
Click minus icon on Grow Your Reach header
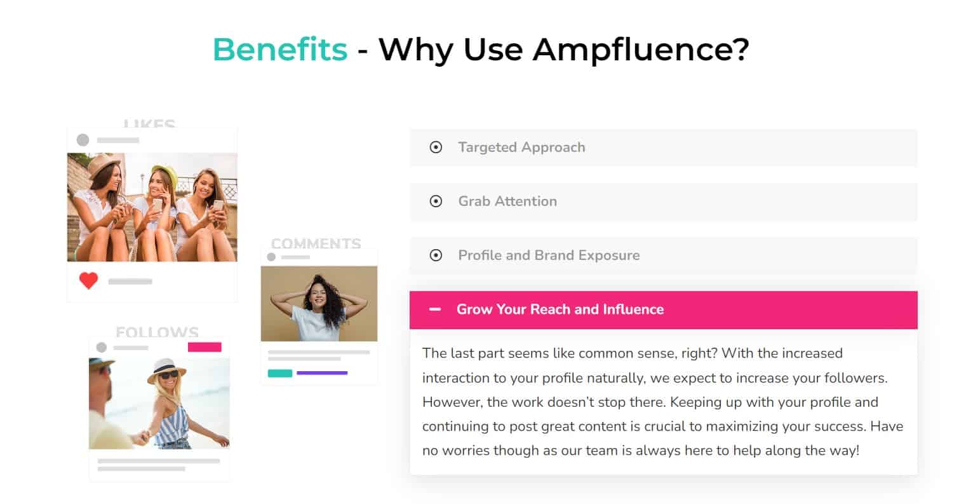click(435, 310)
